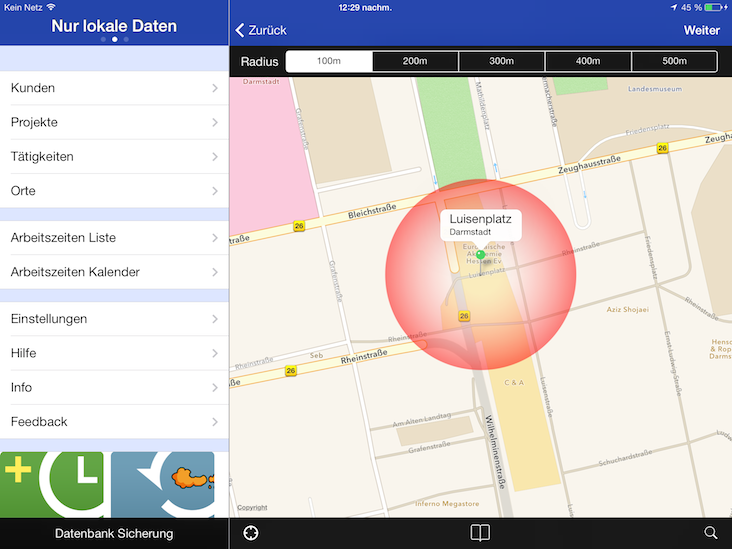Tap the Bleichstraße street label
This screenshot has height=549, width=732.
coord(372,211)
